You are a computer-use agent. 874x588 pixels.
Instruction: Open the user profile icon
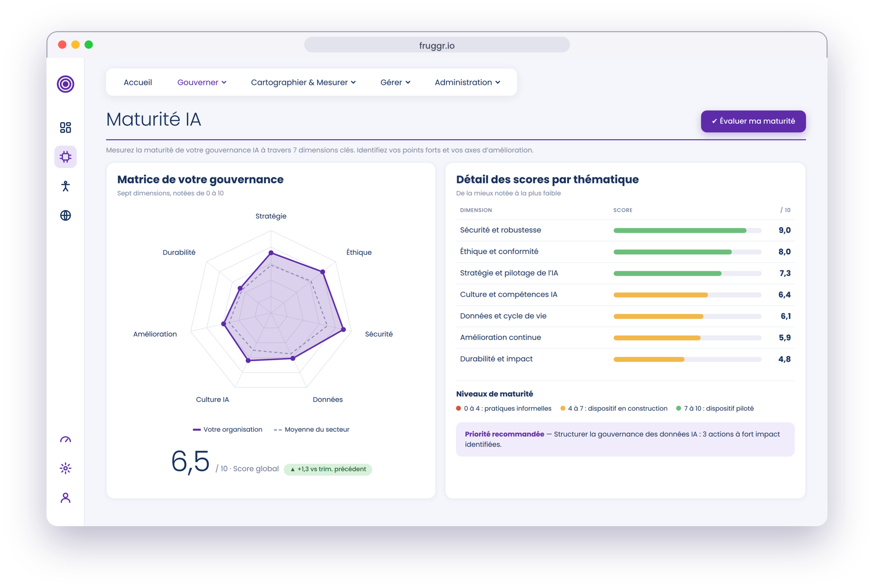point(65,498)
